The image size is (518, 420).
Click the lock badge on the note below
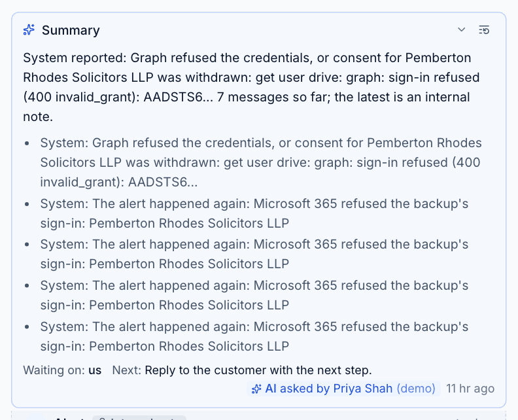[139, 418]
